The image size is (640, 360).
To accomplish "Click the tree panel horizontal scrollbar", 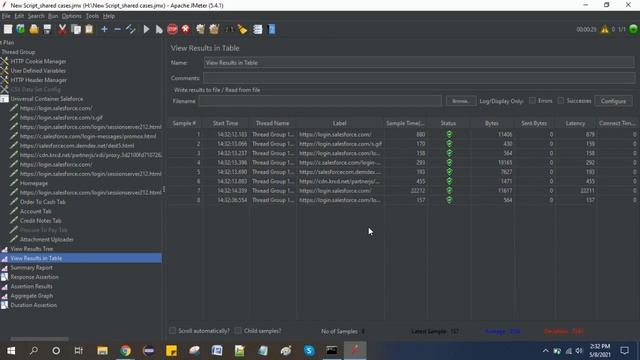I will click(x=40, y=339).
